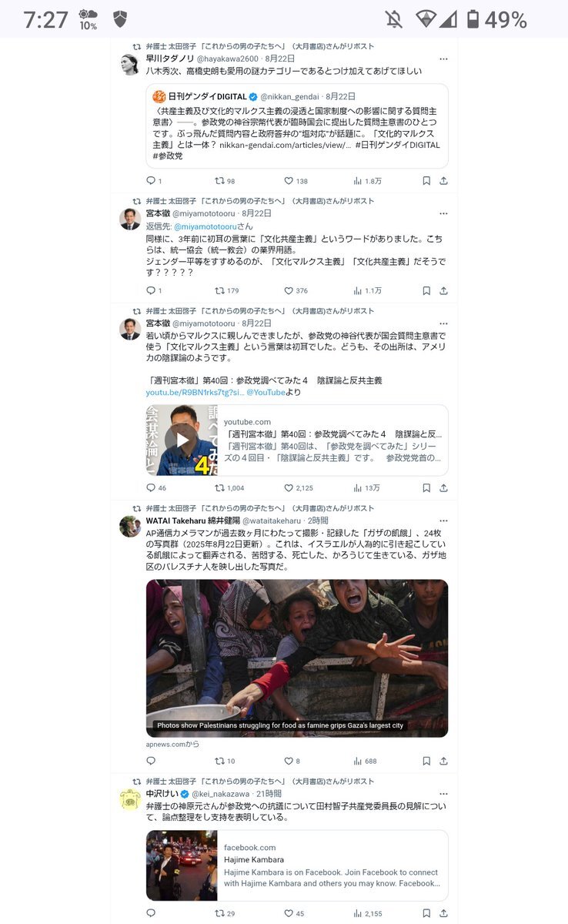Open the quoted 日刊ゲンダイDIGITAL tweet

(x=297, y=126)
